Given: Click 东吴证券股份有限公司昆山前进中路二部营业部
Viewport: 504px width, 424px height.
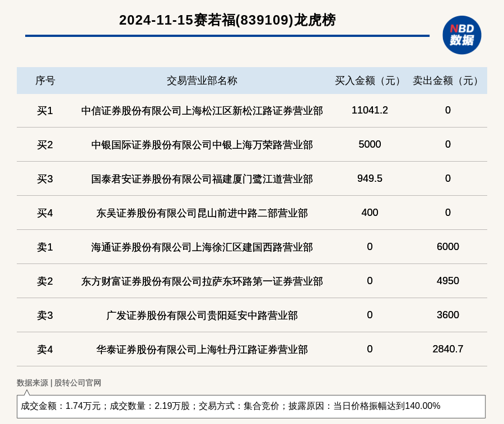Looking at the screenshot, I should (202, 213).
